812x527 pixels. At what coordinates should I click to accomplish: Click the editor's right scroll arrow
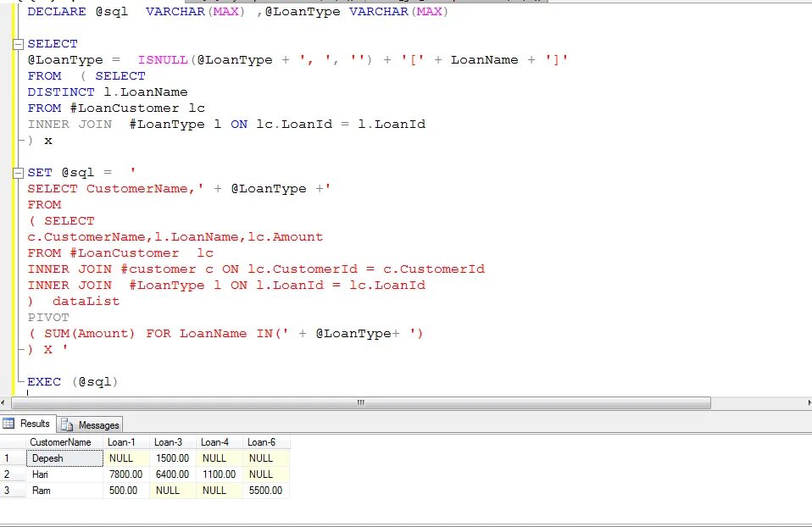coord(809,402)
